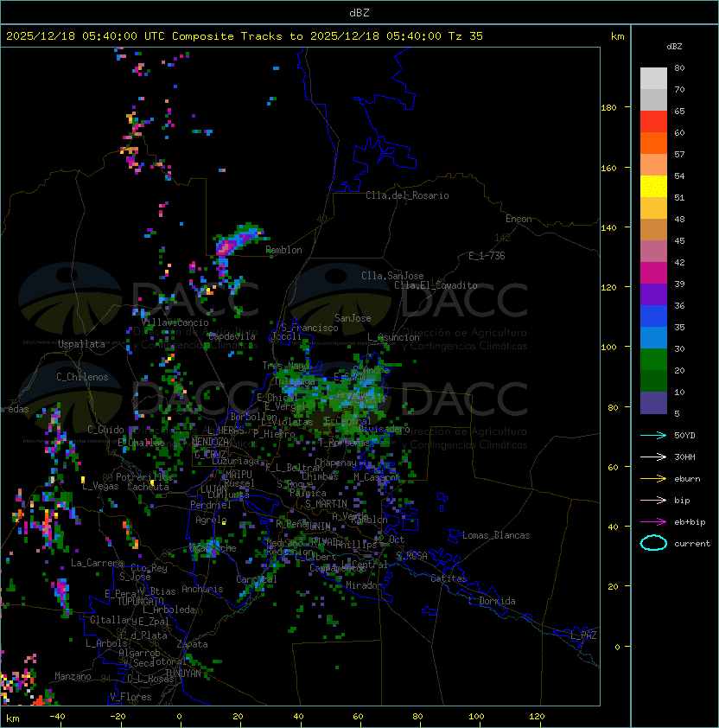Click the 'TUNUYAN' map label
The height and width of the screenshot is (728, 719).
(183, 674)
